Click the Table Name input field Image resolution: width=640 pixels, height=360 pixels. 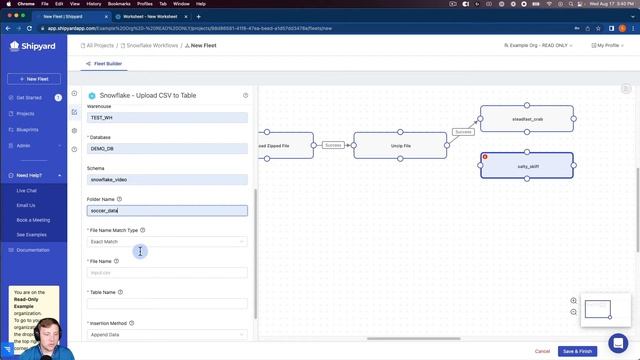[x=167, y=304]
